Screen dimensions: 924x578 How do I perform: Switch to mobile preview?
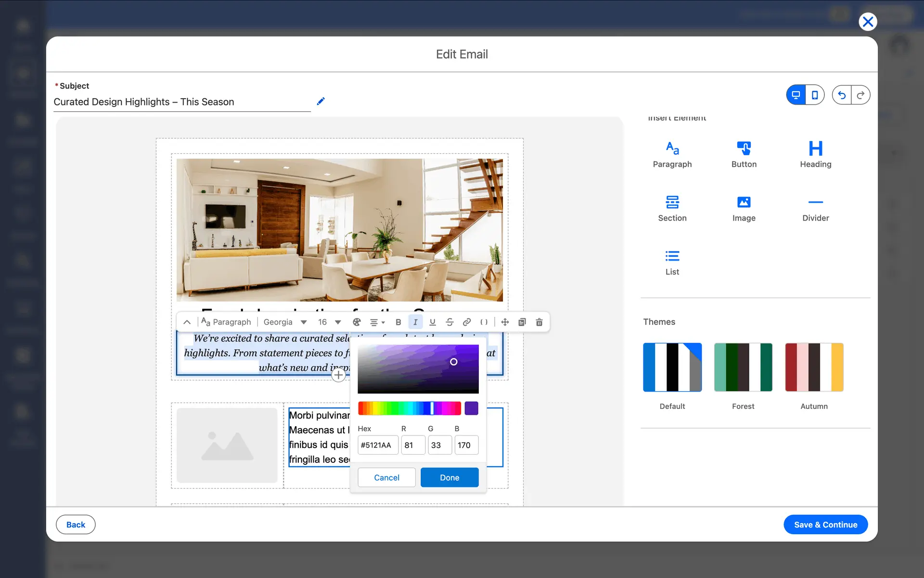click(814, 95)
